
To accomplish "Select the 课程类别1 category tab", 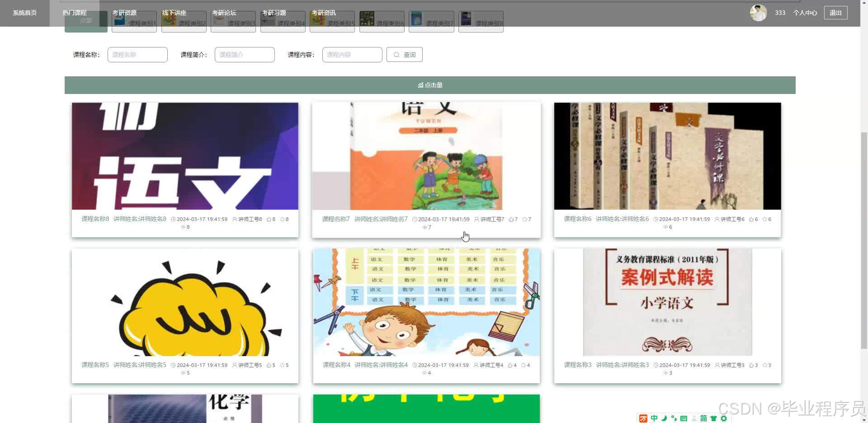I will (134, 22).
